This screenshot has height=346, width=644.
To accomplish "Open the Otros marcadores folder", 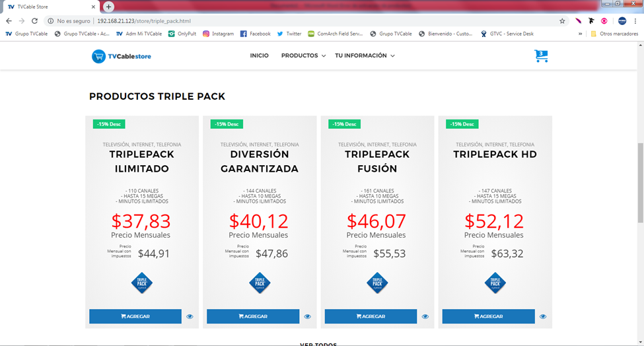I will [x=614, y=34].
